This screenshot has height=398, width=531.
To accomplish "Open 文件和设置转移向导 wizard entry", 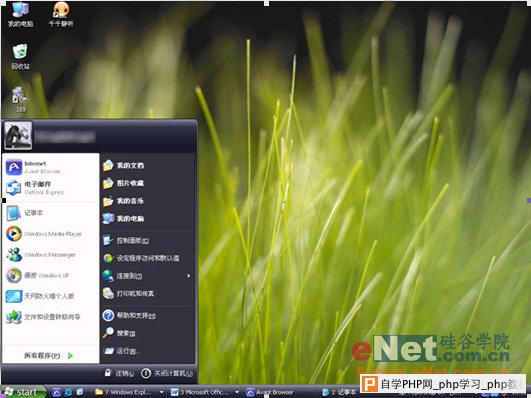I will coord(51,317).
